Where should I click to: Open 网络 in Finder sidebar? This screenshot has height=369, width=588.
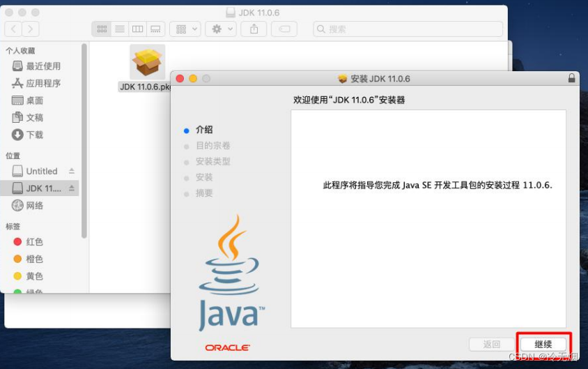click(x=41, y=205)
